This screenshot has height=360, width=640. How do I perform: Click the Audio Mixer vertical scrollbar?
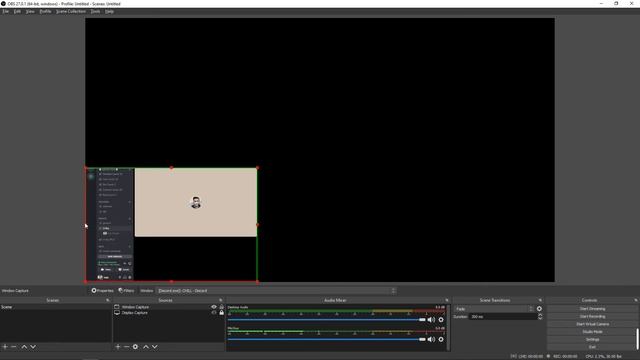click(x=449, y=327)
